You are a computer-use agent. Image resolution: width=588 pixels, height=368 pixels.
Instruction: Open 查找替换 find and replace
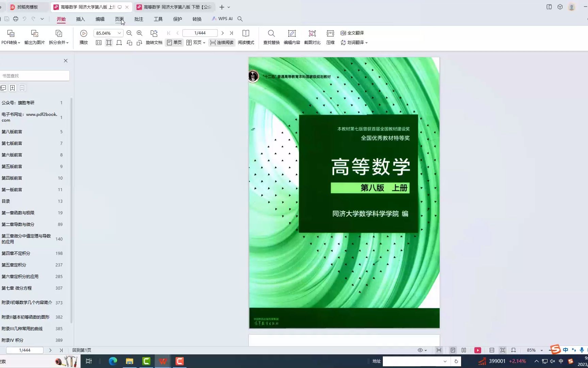click(271, 37)
